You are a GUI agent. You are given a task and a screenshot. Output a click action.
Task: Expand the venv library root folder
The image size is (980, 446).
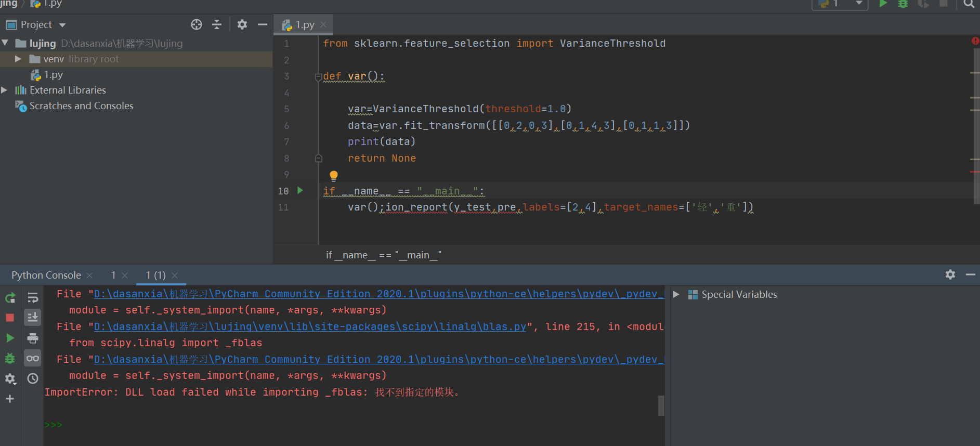pos(18,59)
